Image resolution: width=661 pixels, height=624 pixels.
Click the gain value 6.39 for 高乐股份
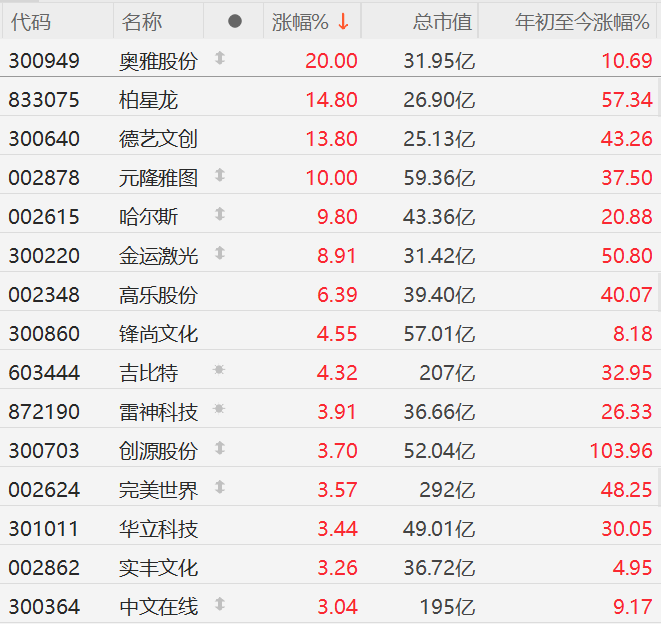(337, 295)
